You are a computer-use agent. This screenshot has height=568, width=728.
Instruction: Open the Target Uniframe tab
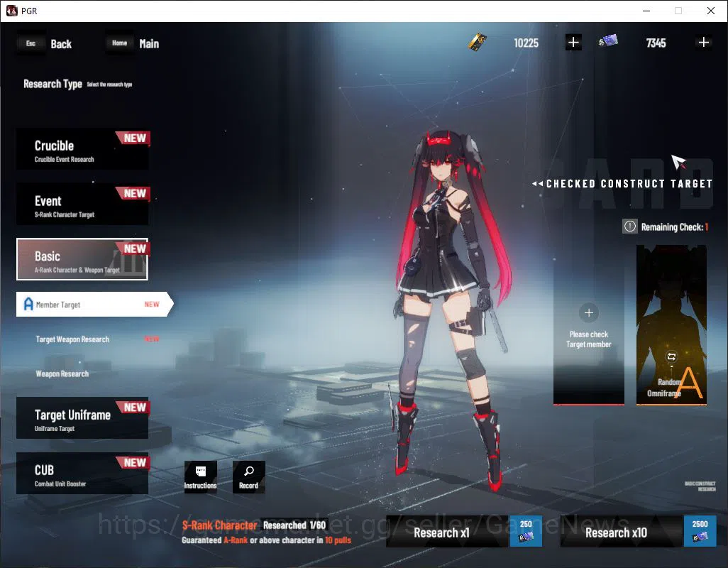(x=82, y=417)
